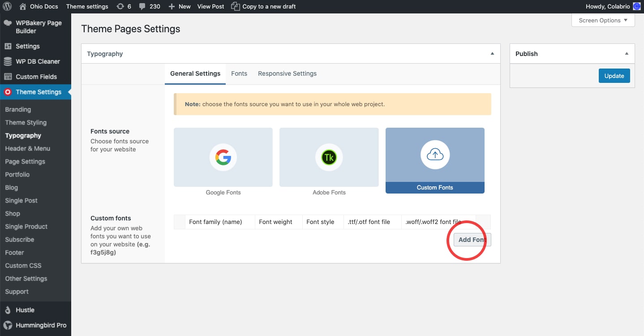
Task: Open Portfolio settings
Action: click(x=17, y=174)
